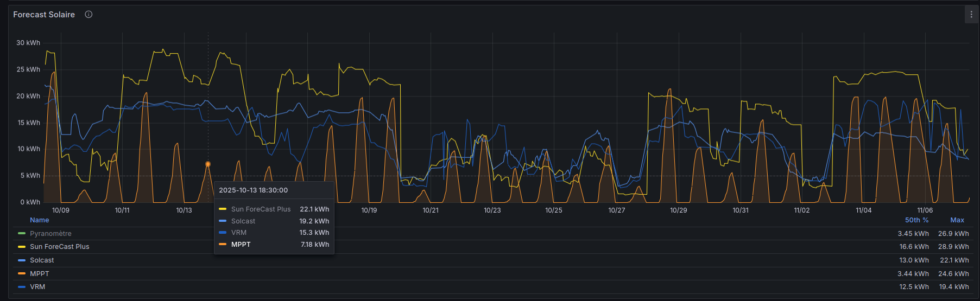The width and height of the screenshot is (980, 301).
Task: Open the panel info icon next to Forecast Solaire
Action: click(88, 15)
